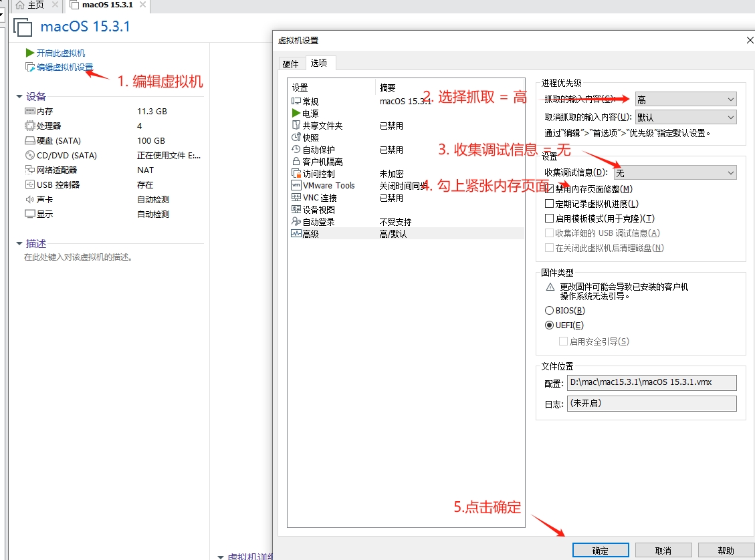Select the 内存 memory device icon
The image size is (755, 560).
[30, 111]
